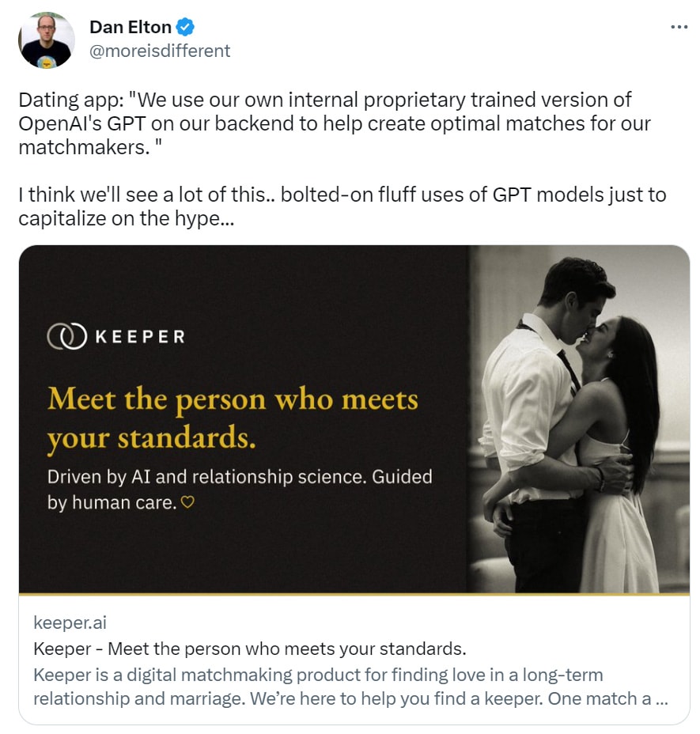This screenshot has width=700, height=734.
Task: Click the KEEPER wordmark text
Action: tap(139, 337)
